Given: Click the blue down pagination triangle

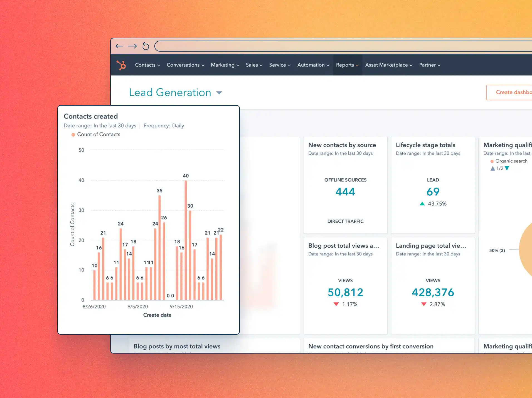Looking at the screenshot, I should [508, 168].
